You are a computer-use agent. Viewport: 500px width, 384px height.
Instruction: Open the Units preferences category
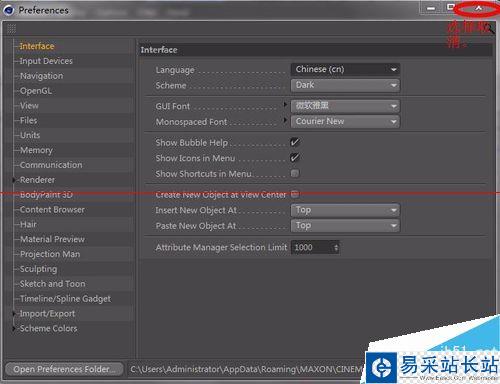pos(30,135)
